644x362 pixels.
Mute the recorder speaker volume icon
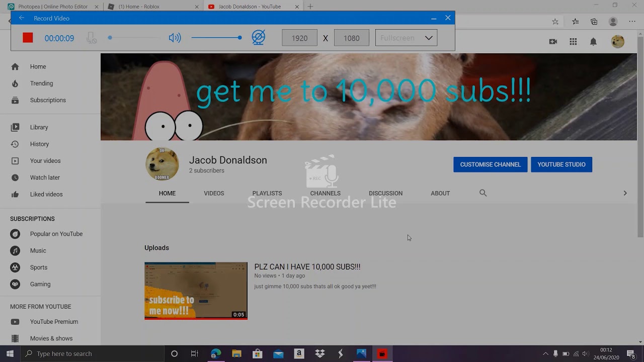pyautogui.click(x=175, y=38)
